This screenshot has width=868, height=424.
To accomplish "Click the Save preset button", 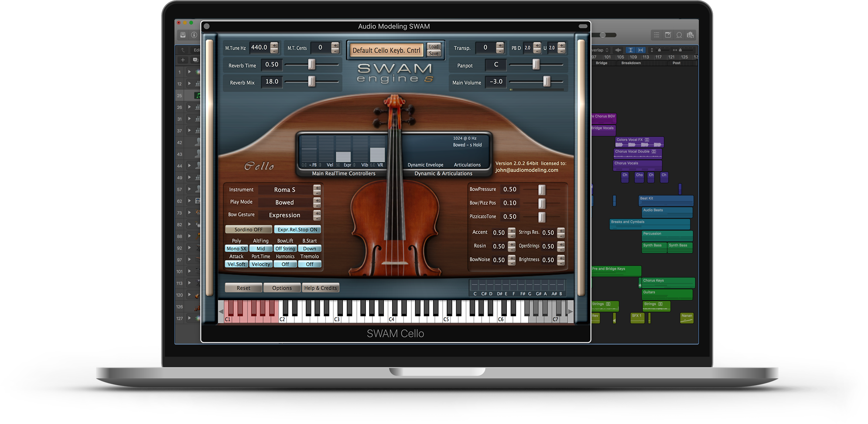I will (434, 54).
